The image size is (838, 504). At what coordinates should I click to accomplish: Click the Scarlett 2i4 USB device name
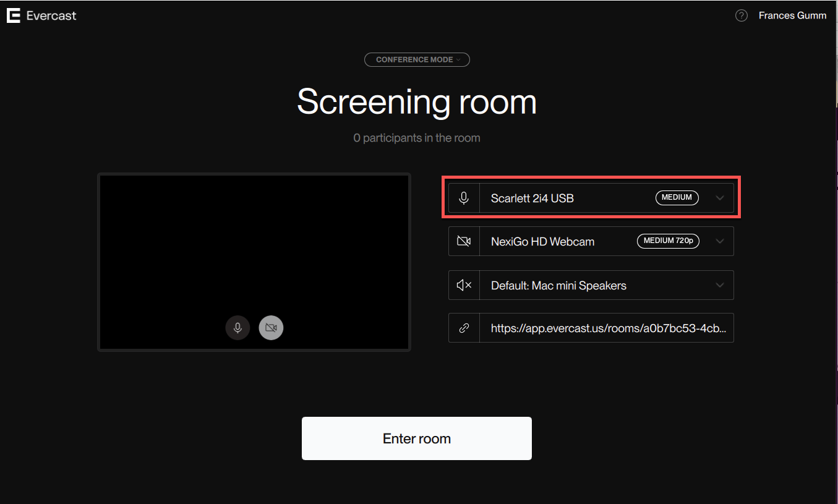pyautogui.click(x=532, y=198)
